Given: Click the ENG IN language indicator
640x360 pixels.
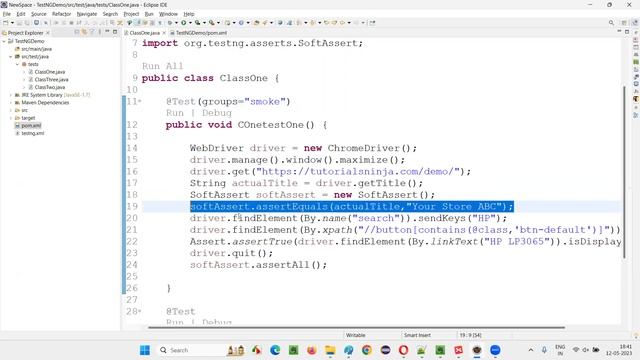Looking at the screenshot, I should tap(560, 350).
